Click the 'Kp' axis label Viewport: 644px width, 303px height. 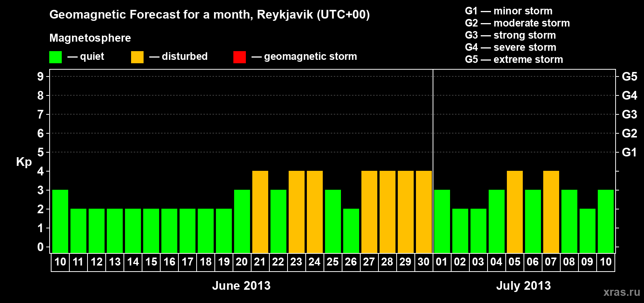point(24,162)
